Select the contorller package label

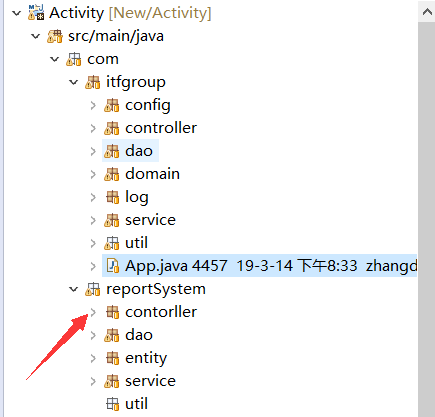click(x=161, y=312)
